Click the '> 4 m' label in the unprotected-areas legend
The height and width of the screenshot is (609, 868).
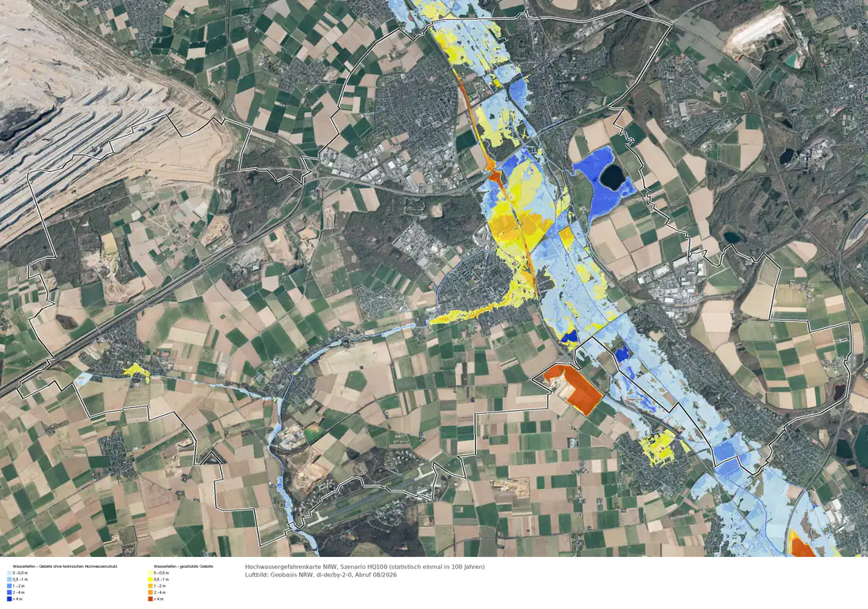(x=17, y=599)
